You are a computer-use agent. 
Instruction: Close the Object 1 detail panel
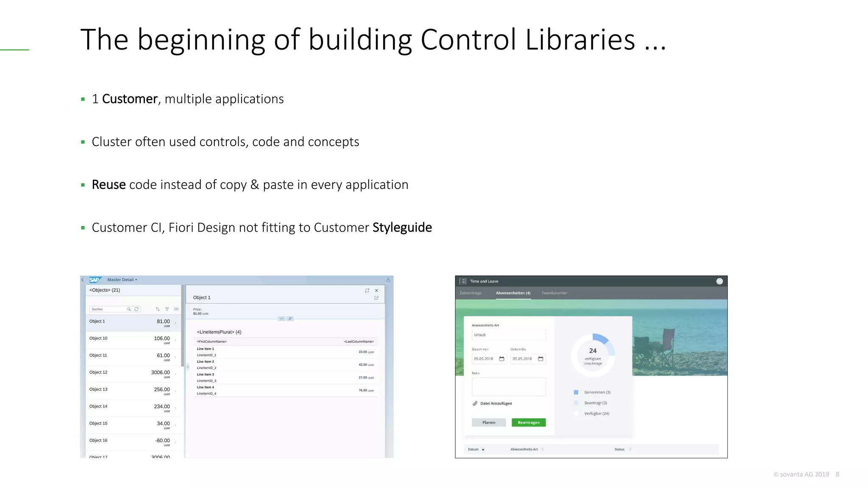tap(376, 291)
